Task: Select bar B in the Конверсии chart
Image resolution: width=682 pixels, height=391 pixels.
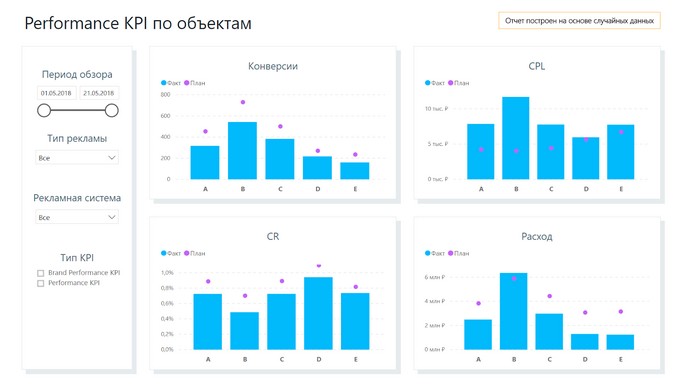Action: pos(242,150)
